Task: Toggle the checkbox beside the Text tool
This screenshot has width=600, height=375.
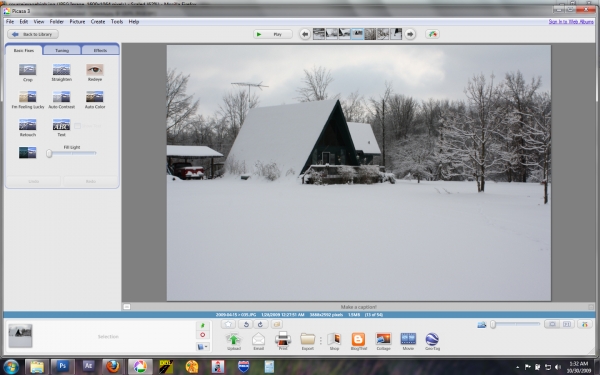Action: point(78,126)
